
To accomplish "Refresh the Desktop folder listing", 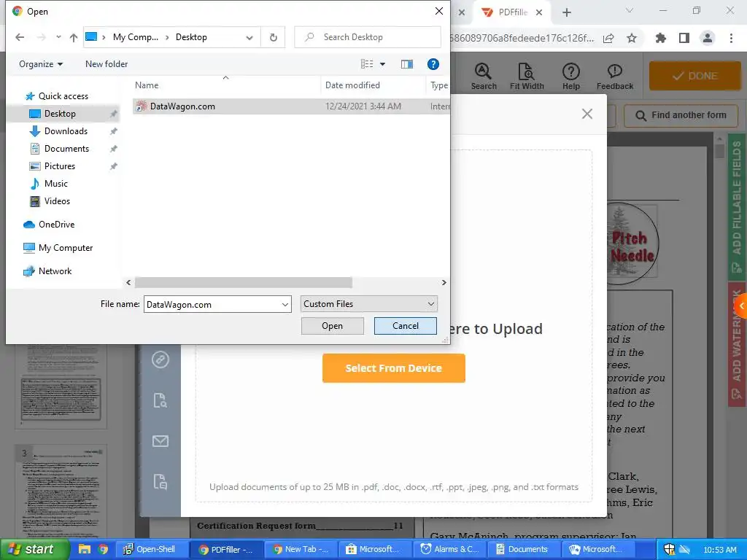I will (x=274, y=37).
